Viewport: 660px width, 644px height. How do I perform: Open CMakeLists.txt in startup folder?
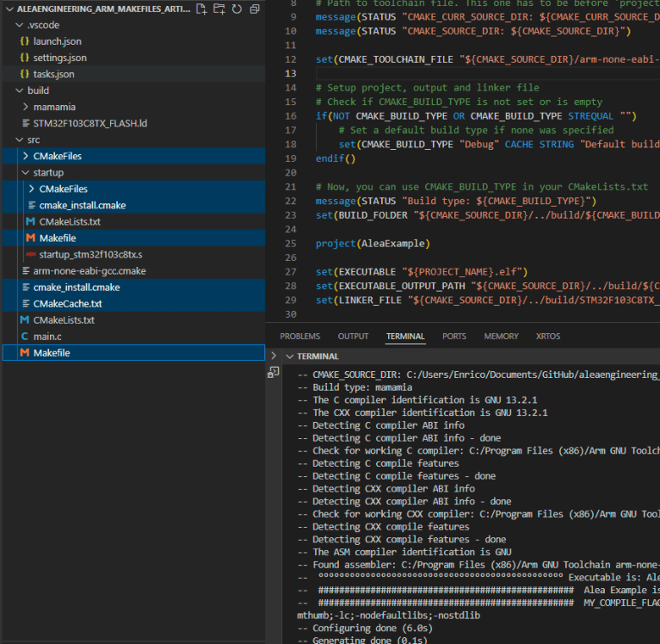[x=133, y=221]
